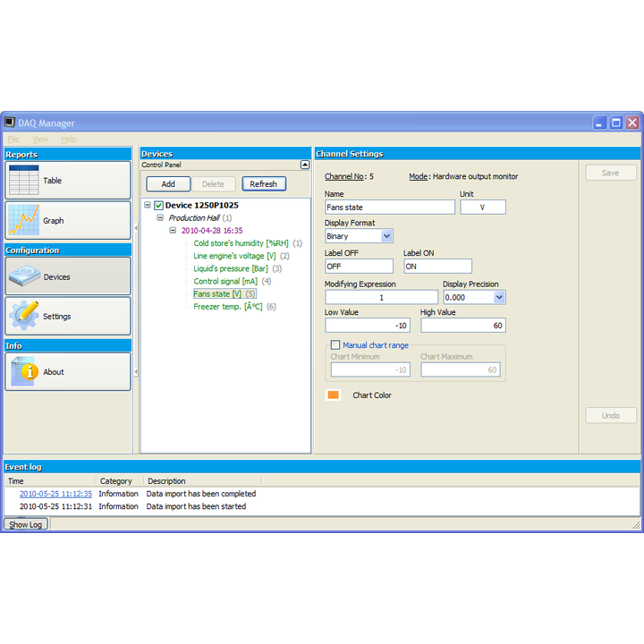This screenshot has height=644, width=644.
Task: Open the Table report icon
Action: [24, 181]
